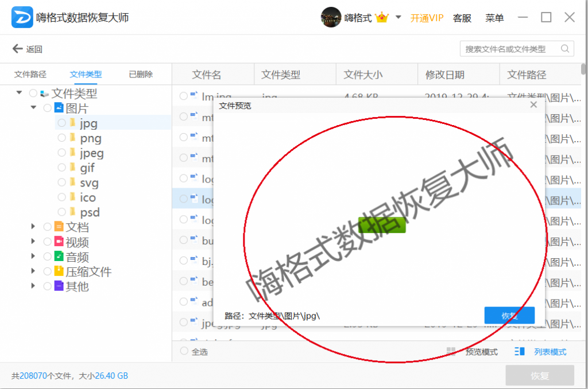Click the 返回 back button

[x=28, y=49]
